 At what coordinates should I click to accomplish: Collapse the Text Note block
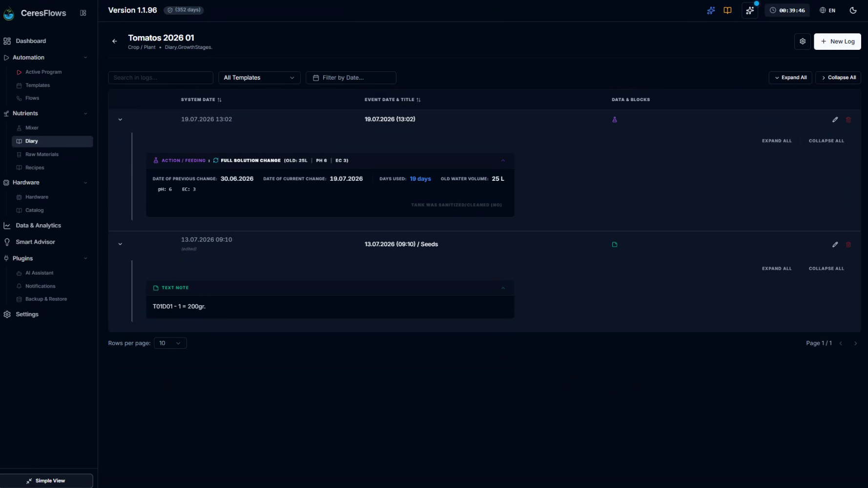tap(503, 288)
